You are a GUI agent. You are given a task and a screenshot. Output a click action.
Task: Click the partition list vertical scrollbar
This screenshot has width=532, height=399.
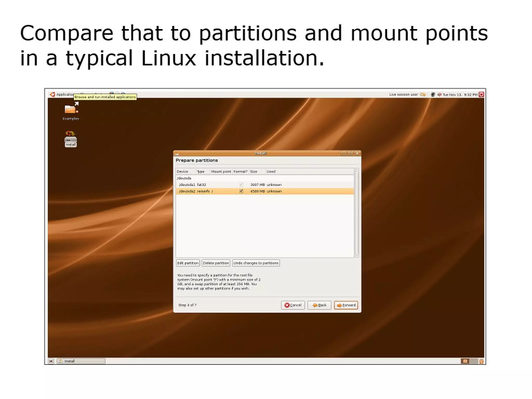(x=357, y=213)
